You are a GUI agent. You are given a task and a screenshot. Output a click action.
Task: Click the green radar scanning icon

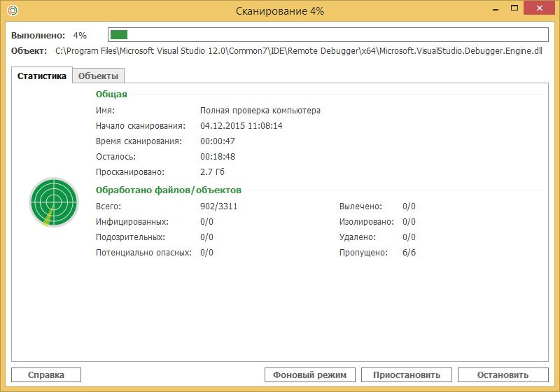[x=54, y=202]
